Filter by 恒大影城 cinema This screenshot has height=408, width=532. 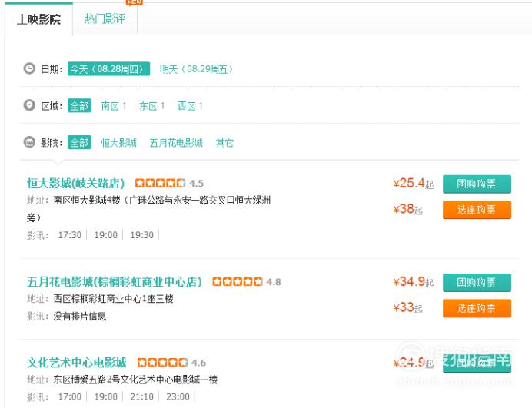pos(118,143)
